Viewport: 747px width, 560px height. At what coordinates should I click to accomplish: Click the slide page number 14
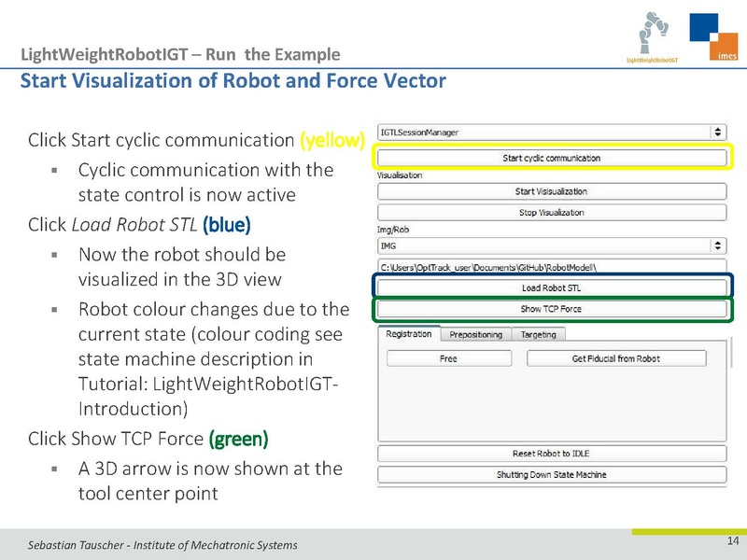coord(732,542)
